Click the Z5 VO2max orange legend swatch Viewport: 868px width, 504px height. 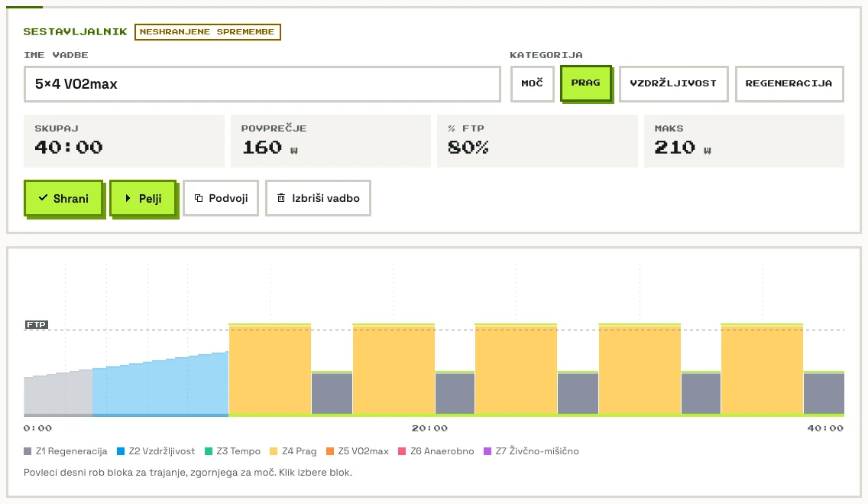tap(330, 451)
